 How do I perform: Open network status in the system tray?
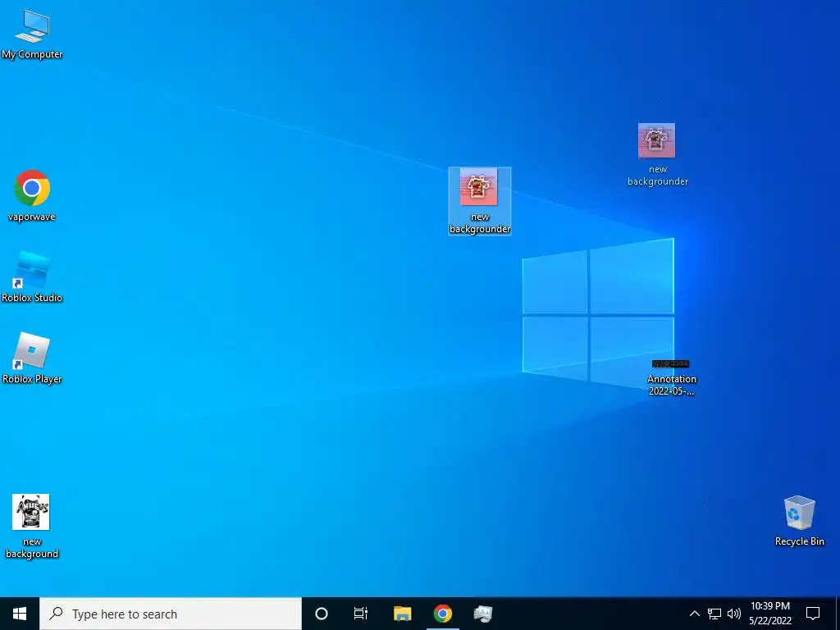[714, 614]
